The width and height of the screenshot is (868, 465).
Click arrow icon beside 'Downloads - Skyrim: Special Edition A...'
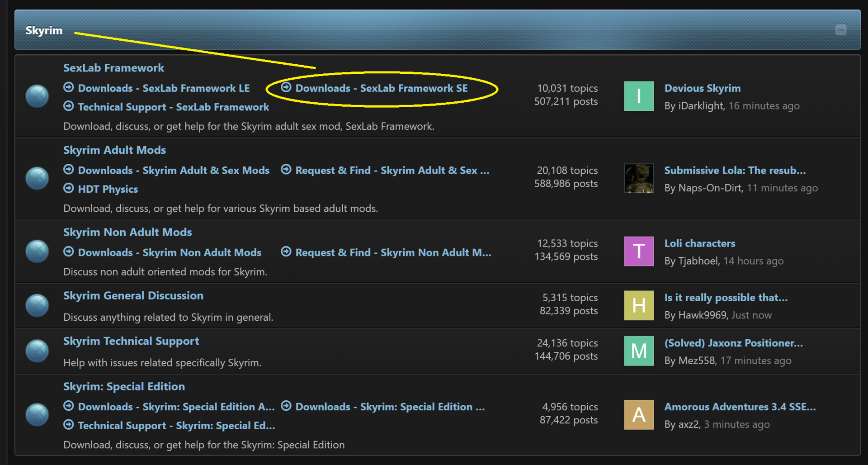[69, 406]
